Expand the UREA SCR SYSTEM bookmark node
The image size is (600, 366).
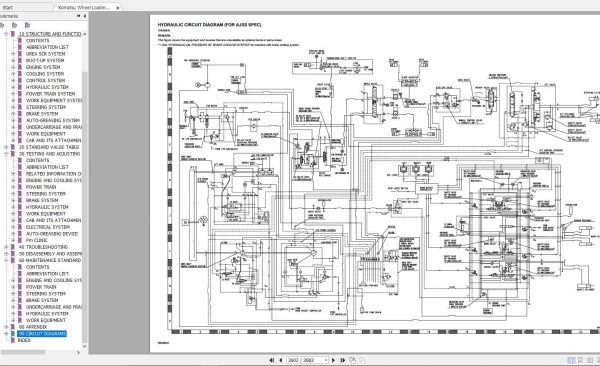click(13, 54)
